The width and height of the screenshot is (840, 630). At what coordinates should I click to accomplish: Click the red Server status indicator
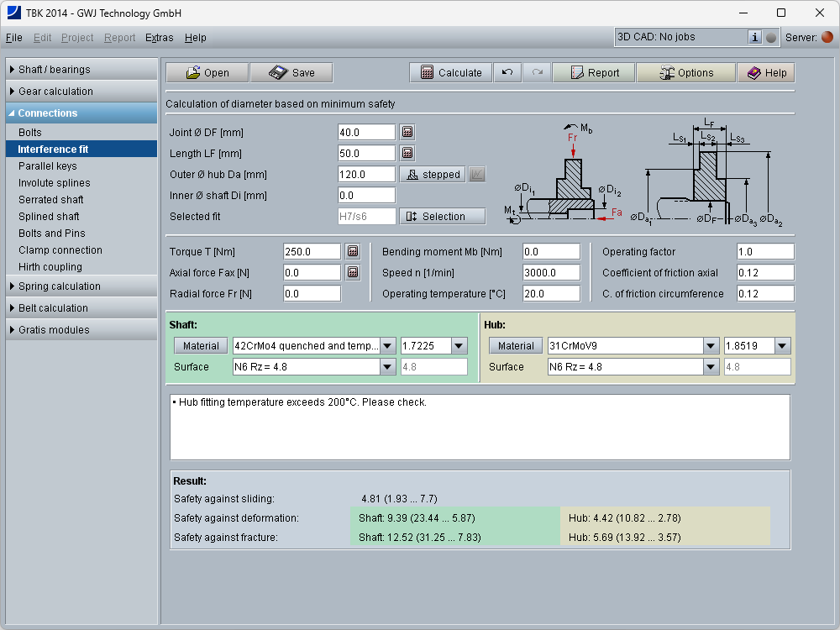pyautogui.click(x=827, y=37)
